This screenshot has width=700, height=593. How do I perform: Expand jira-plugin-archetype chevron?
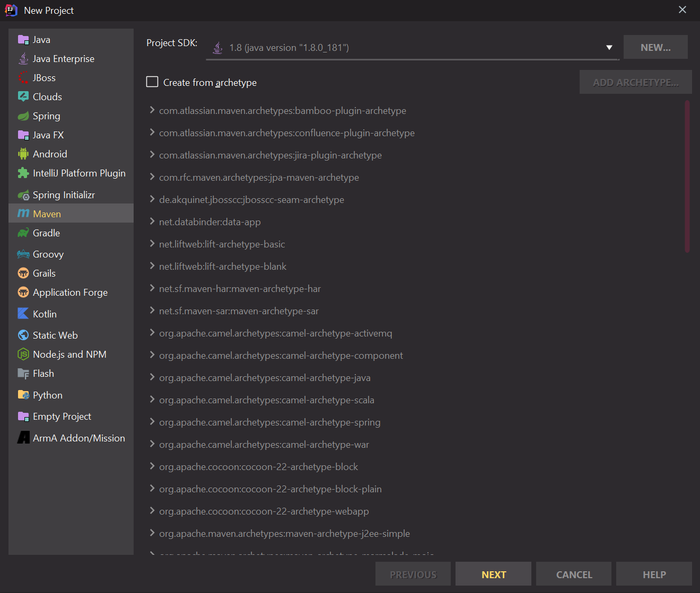152,155
